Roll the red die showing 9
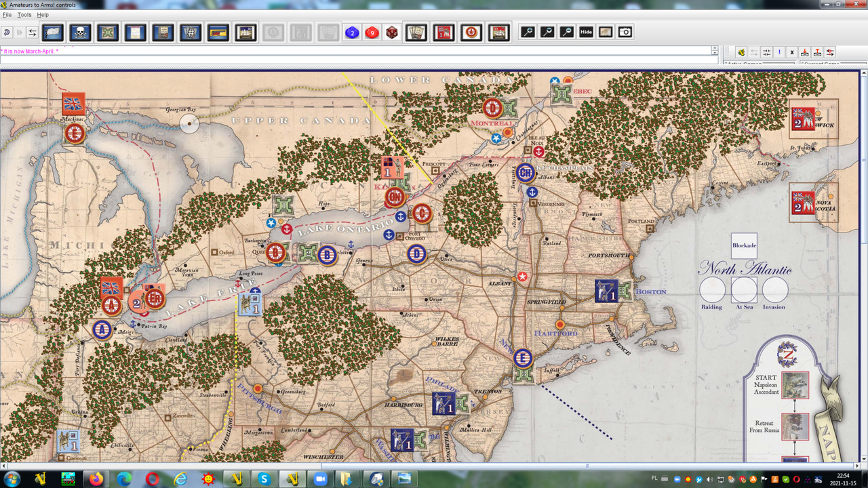Viewport: 868px width, 488px height. click(372, 33)
